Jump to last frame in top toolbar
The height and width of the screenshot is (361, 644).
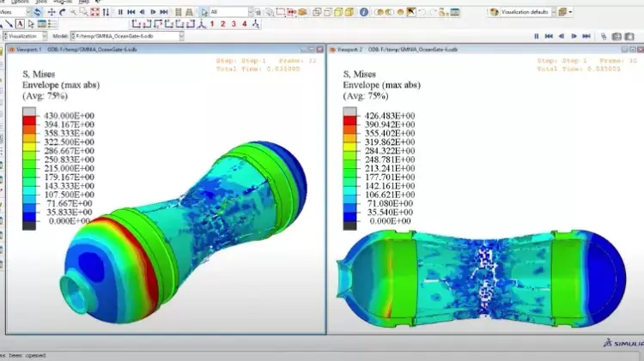[x=163, y=12]
